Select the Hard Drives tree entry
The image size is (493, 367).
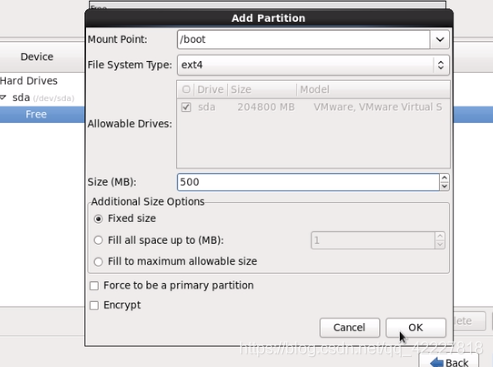tap(29, 81)
